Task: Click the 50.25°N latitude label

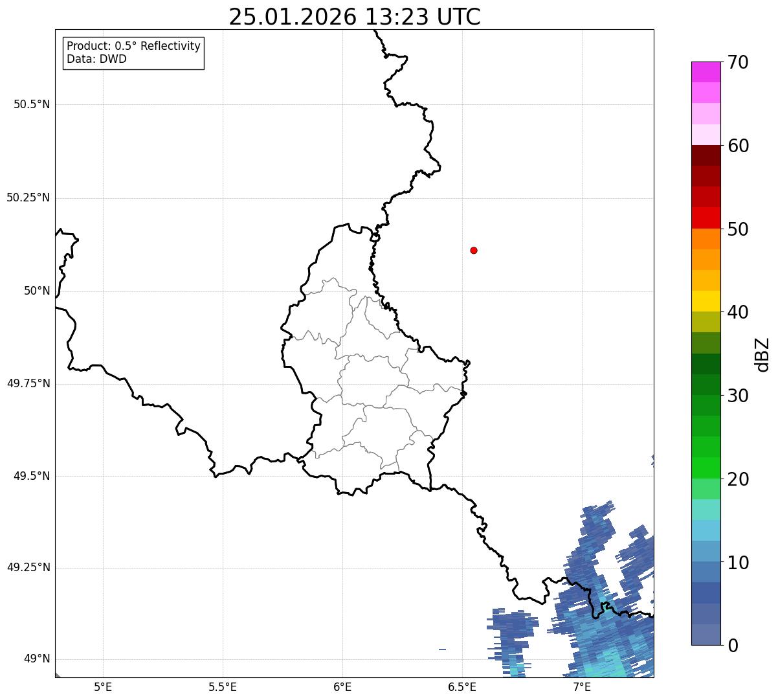Action: click(x=28, y=198)
